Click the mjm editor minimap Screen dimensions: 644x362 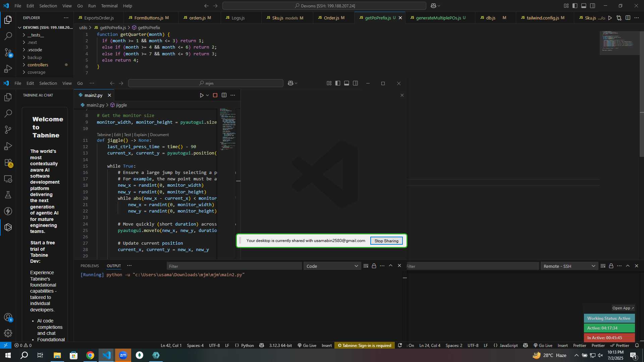tap(228, 129)
